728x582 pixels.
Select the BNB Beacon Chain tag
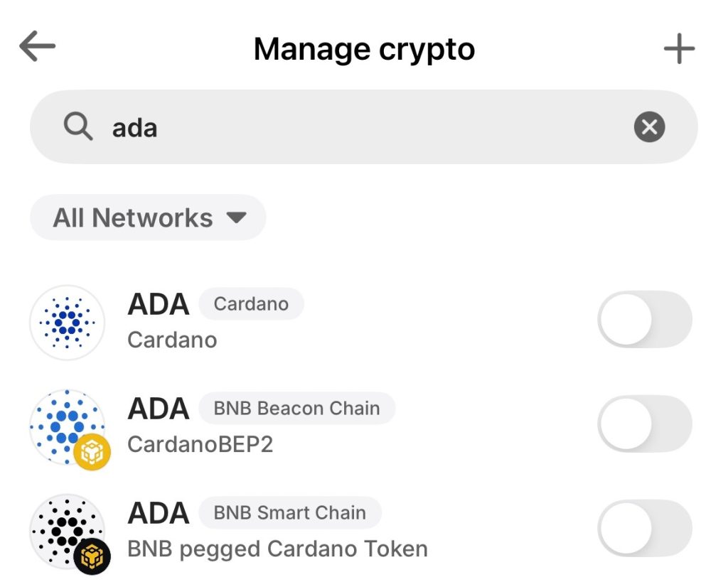(296, 409)
